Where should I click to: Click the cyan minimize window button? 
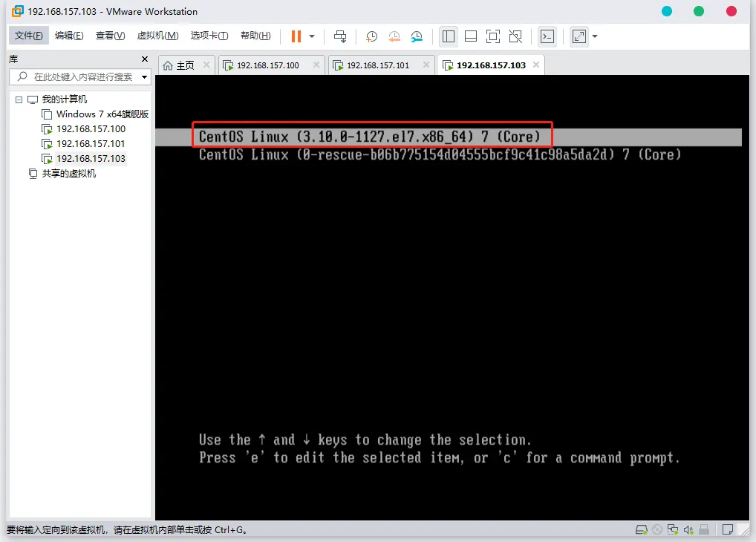(667, 11)
